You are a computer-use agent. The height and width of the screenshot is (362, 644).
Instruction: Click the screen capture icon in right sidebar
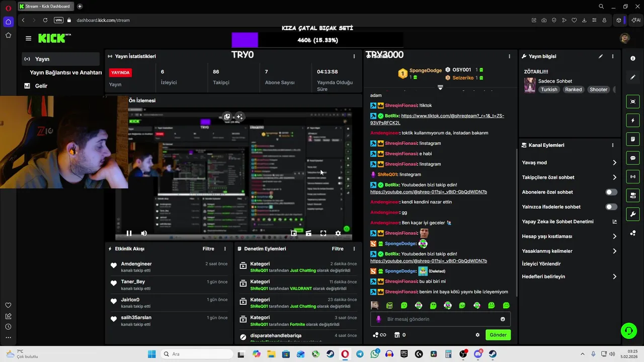point(633,102)
